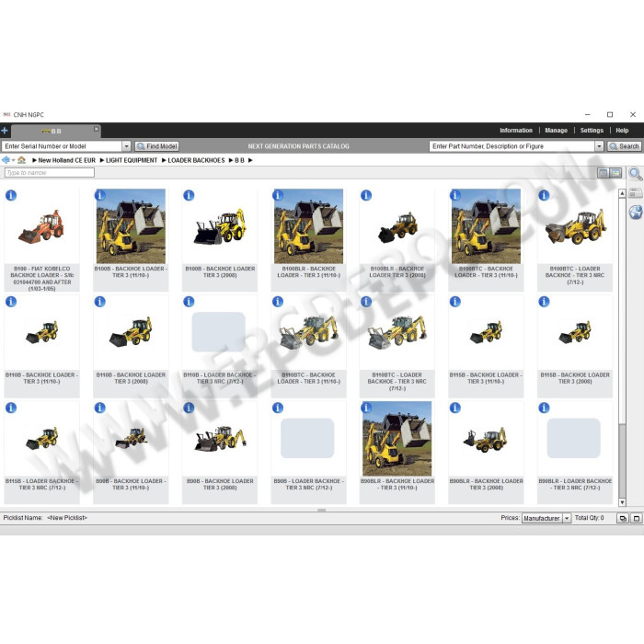644x644 pixels.
Task: Expand breadcrumb arrow before New Holland CE EUR
Action: click(x=35, y=160)
